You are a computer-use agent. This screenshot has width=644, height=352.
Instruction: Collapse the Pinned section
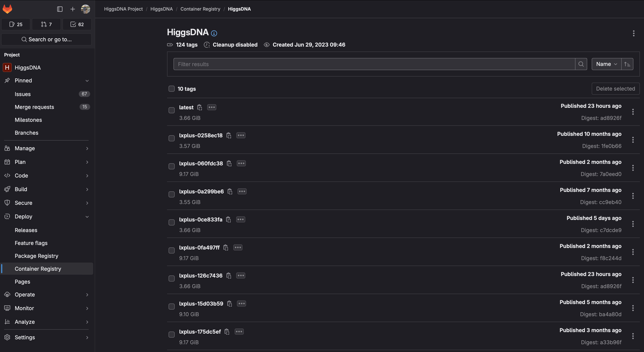(46, 81)
